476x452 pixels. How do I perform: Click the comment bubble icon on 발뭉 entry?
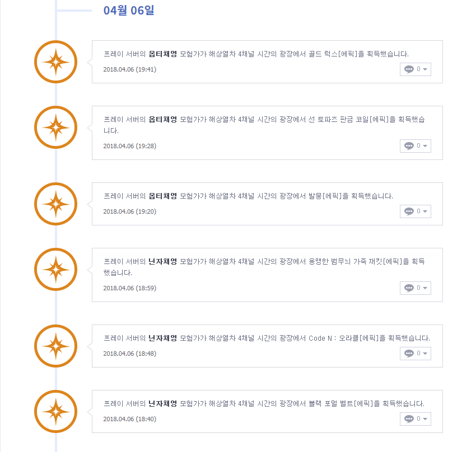coord(409,211)
